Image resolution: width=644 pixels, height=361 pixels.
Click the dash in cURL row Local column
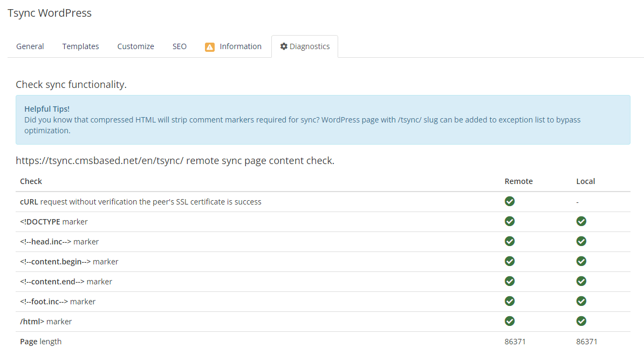coord(578,202)
